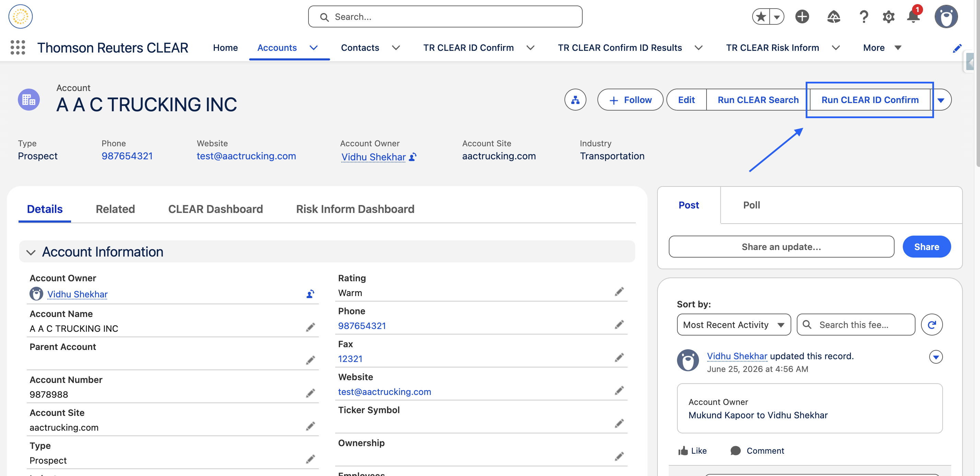Expand TR CLEAR Risk Inform tab chevron

pos(836,48)
